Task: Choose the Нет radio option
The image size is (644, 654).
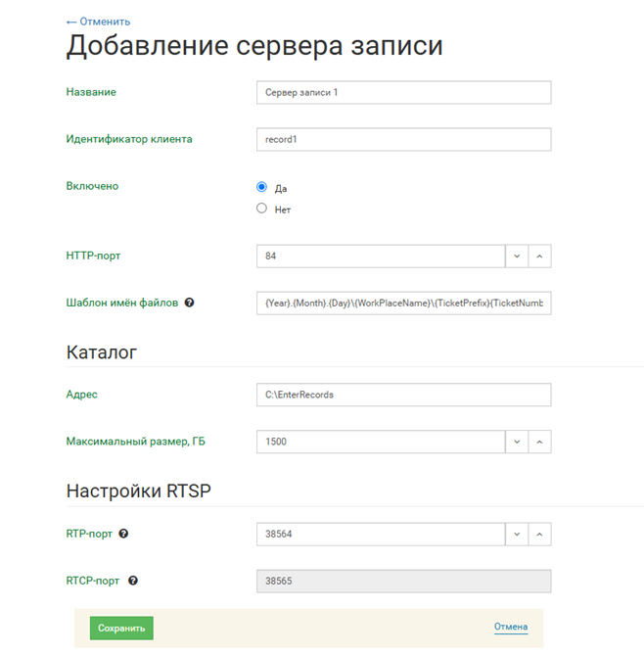Action: [x=261, y=209]
